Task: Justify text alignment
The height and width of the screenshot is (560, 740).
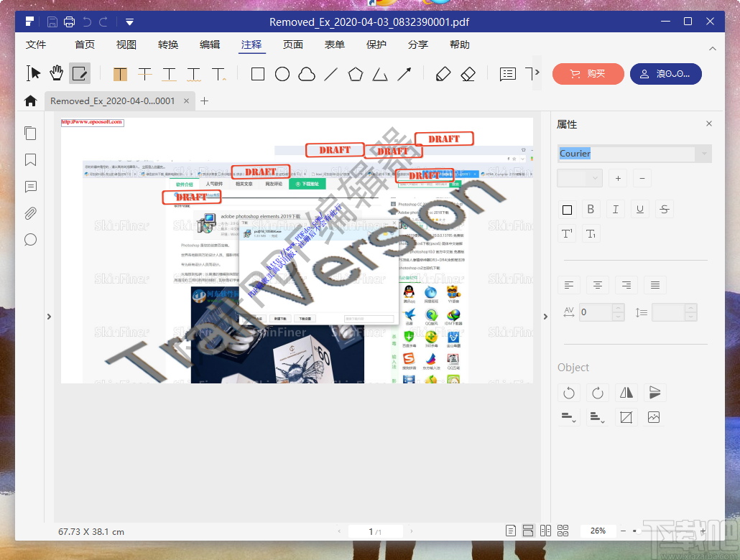Action: coord(655,285)
